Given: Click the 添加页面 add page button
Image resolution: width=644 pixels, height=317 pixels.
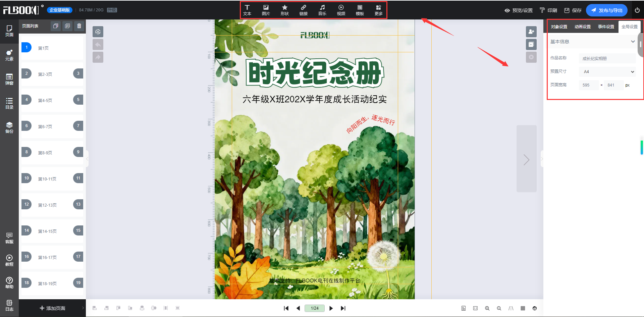Looking at the screenshot, I should 53,308.
